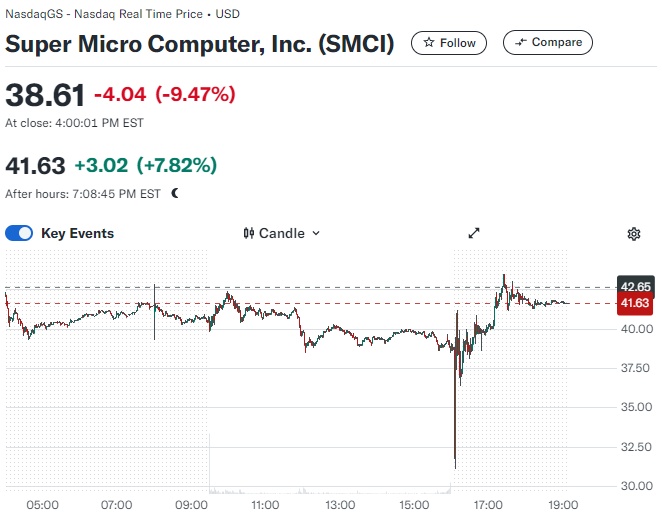Toggle the Key Events switch
The width and height of the screenshot is (662, 522).
(20, 233)
